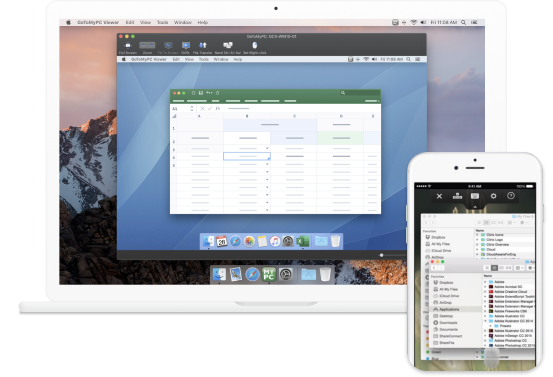Expand the Adobe folder on phone Finder
553x377 pixels.
[x=485, y=282]
